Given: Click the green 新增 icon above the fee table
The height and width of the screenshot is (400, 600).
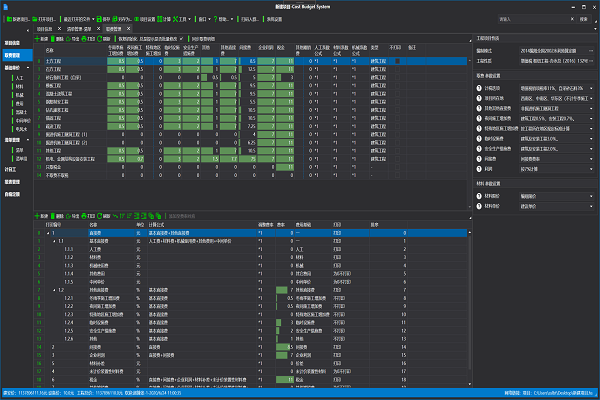Looking at the screenshot, I should 37,38.
